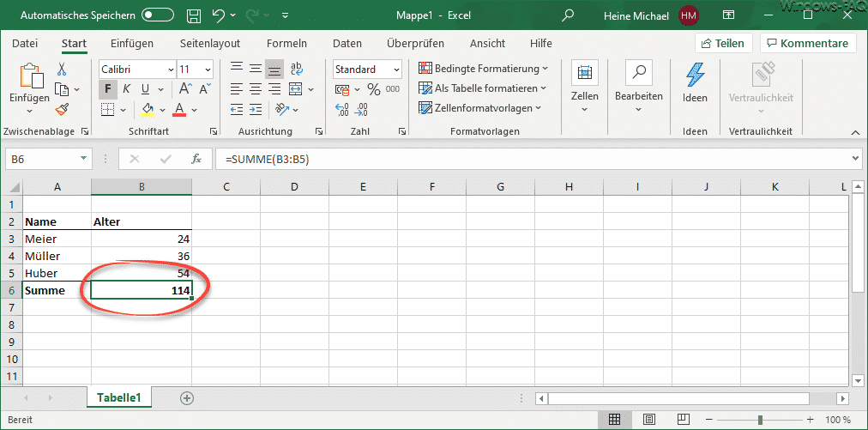Click the text orientation icon
Viewport: 868px width, 430px height.
click(x=281, y=109)
